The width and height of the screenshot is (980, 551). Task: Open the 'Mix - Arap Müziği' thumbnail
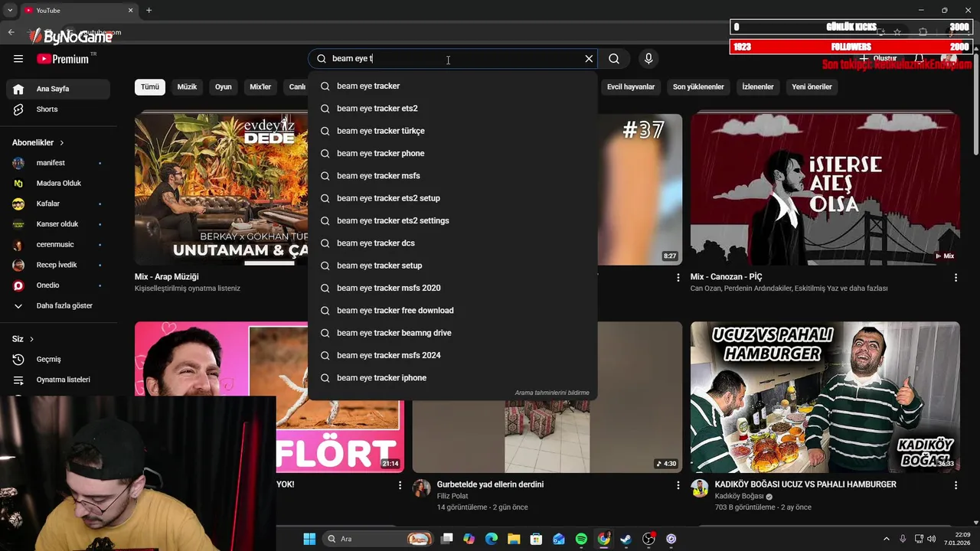[x=221, y=190]
